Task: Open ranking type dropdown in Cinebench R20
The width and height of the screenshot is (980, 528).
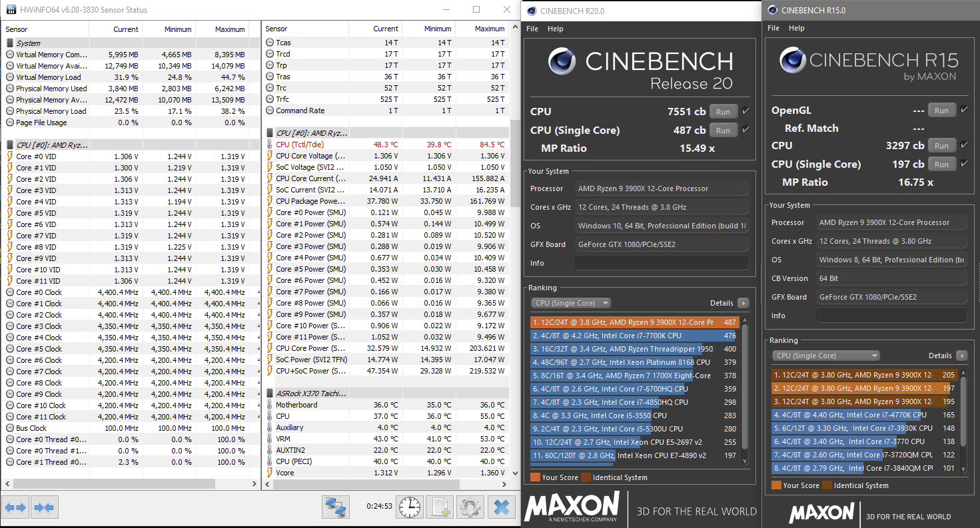Action: point(571,303)
